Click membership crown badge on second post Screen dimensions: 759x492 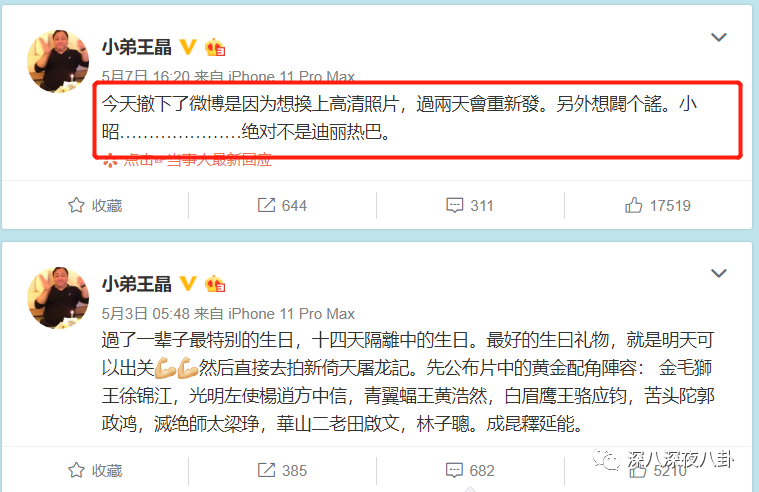215,284
